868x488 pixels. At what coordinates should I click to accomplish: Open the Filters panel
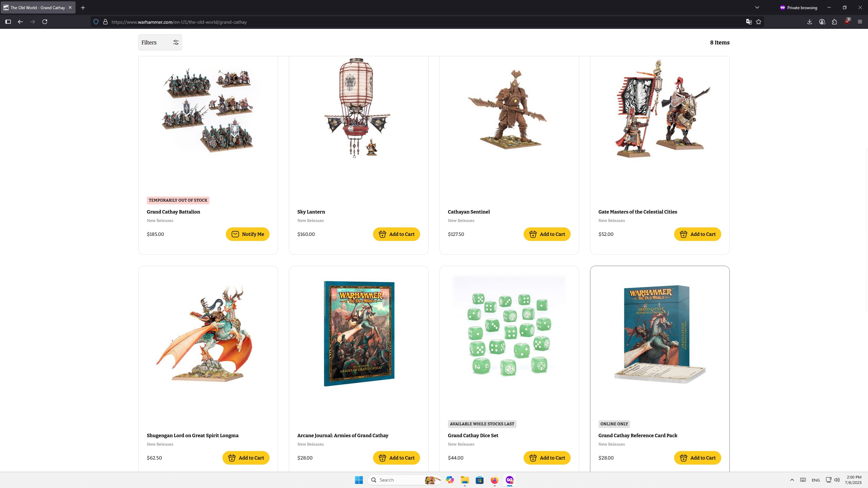coord(160,42)
